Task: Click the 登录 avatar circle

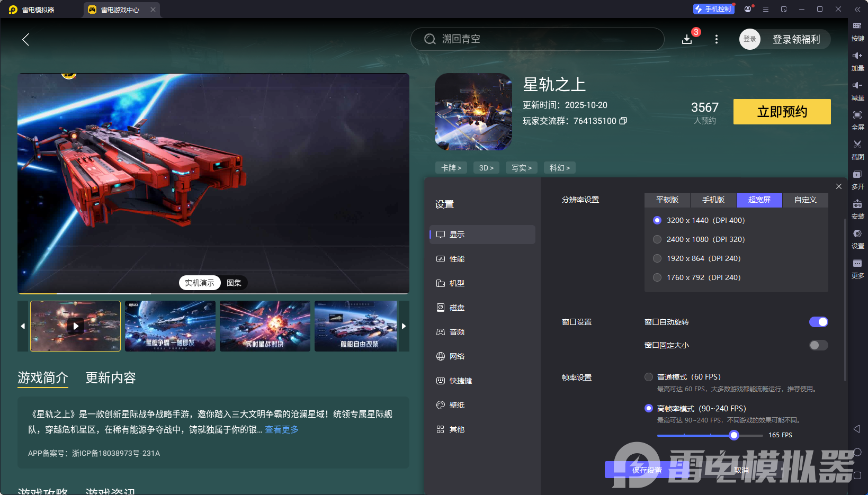Action: (750, 39)
